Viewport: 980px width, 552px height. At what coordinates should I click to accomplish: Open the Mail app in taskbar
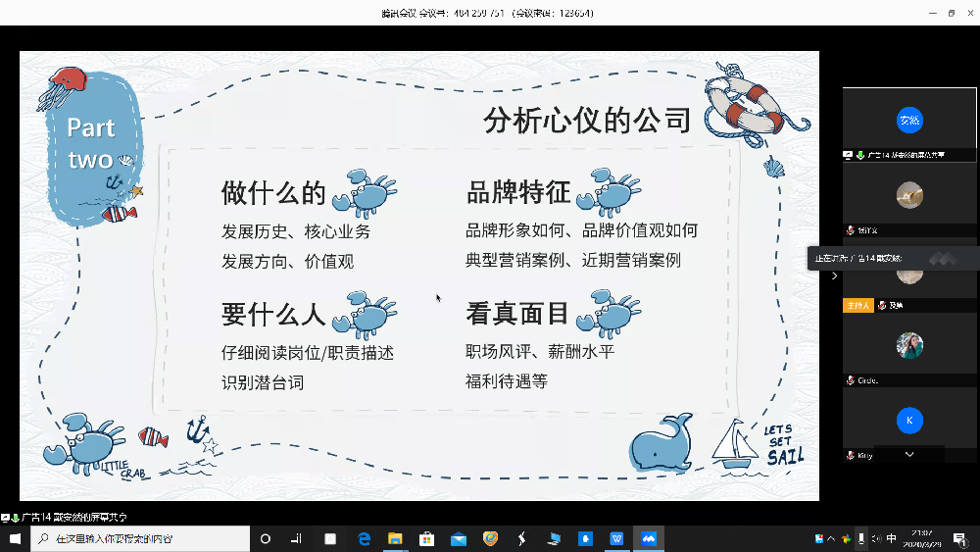pos(458,538)
